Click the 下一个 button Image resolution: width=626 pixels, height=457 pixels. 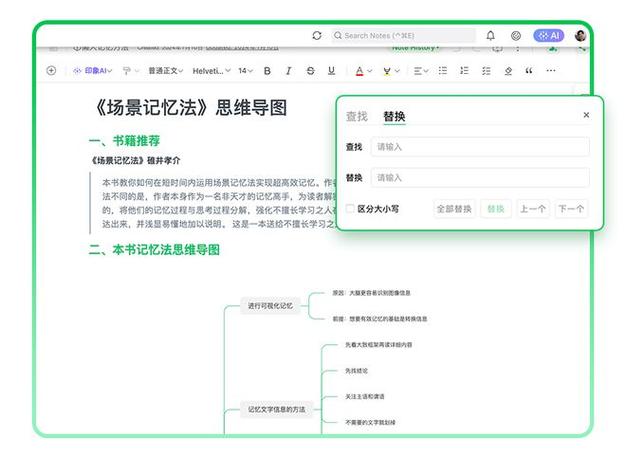click(571, 209)
